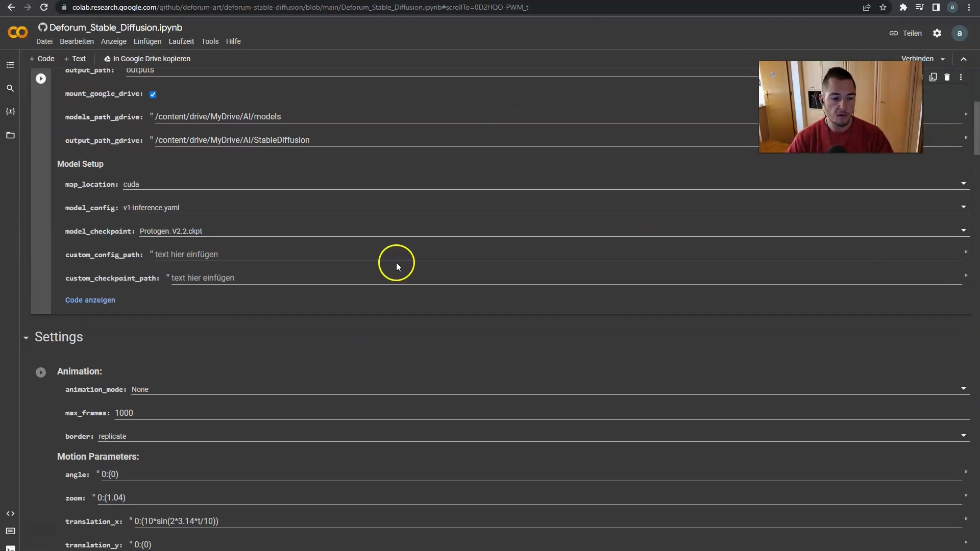Viewport: 980px width, 551px height.
Task: Open code snippets panel icon
Action: (10, 513)
